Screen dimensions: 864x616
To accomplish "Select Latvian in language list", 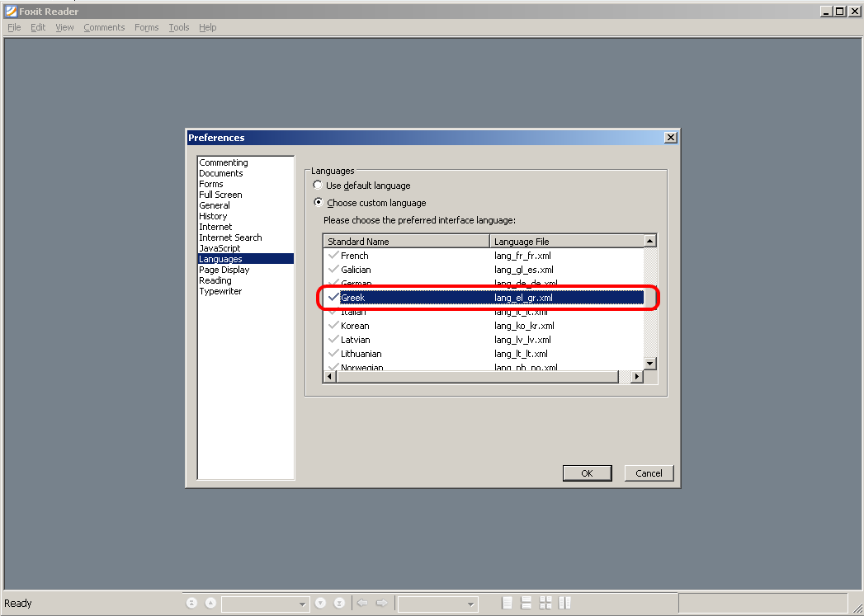I will coord(355,340).
